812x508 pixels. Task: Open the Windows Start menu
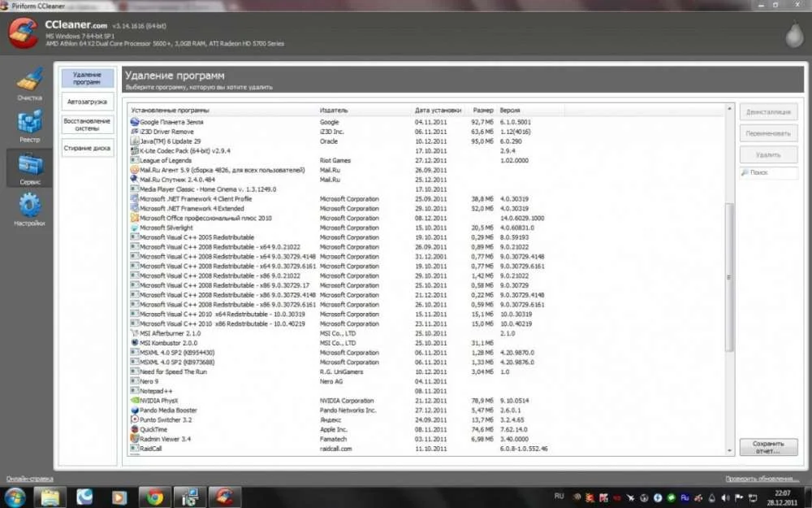(14, 497)
